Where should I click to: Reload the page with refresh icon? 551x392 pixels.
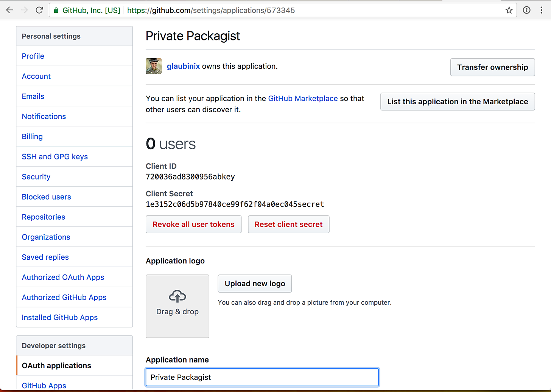coord(39,10)
